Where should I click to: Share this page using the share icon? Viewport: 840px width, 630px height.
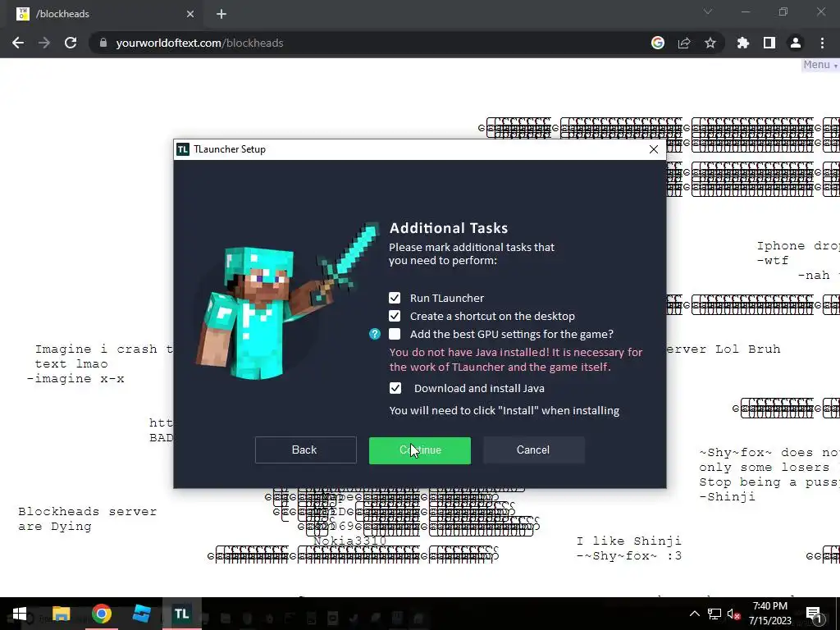click(684, 43)
